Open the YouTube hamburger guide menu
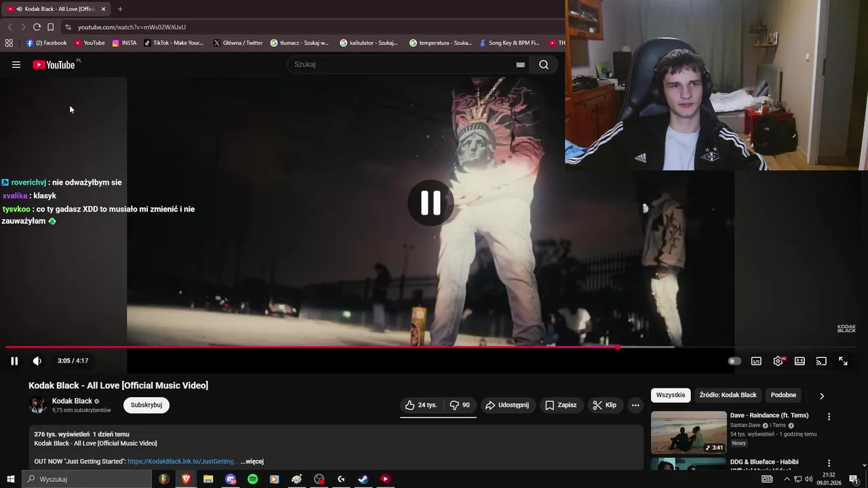The height and width of the screenshot is (488, 868). [x=16, y=64]
